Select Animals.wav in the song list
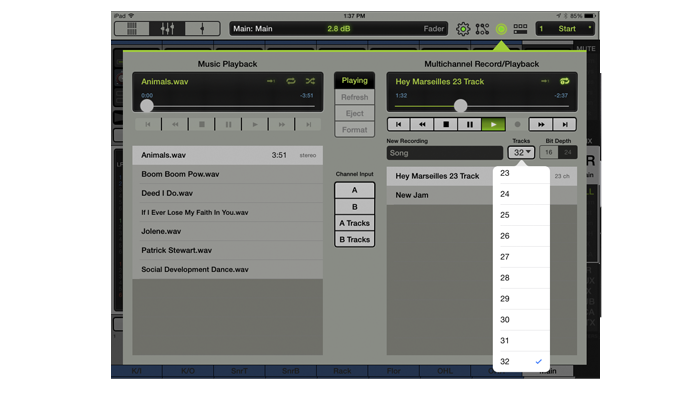 pos(228,155)
